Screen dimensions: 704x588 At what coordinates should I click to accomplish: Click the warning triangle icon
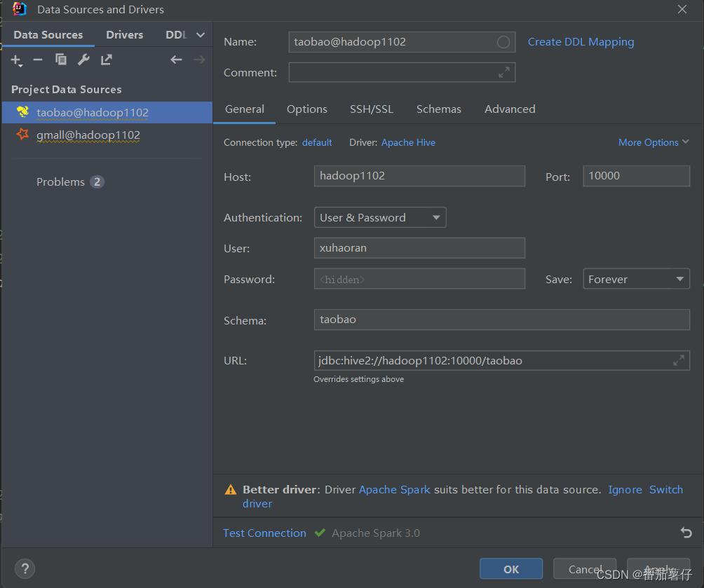coord(231,490)
